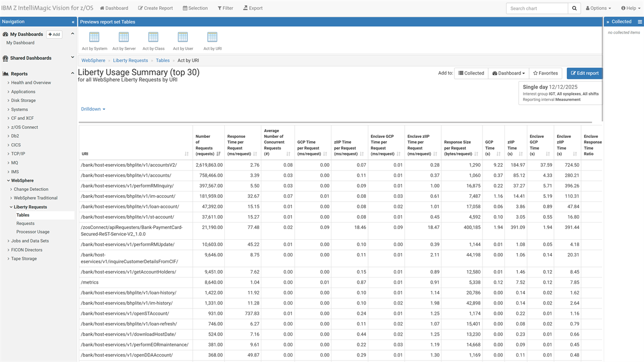
Task: Click the Filter menu item
Action: click(225, 9)
